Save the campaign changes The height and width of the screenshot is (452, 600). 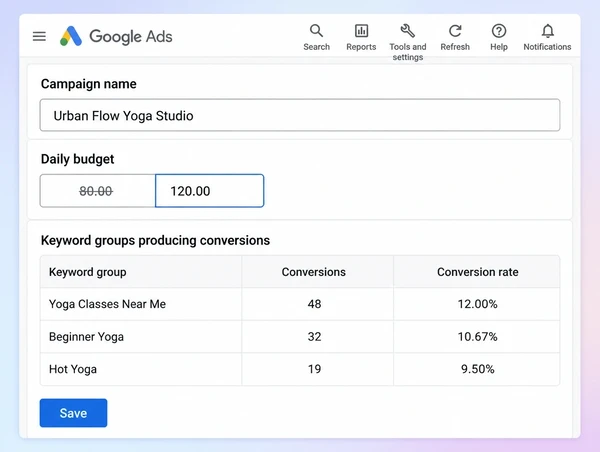click(x=73, y=413)
